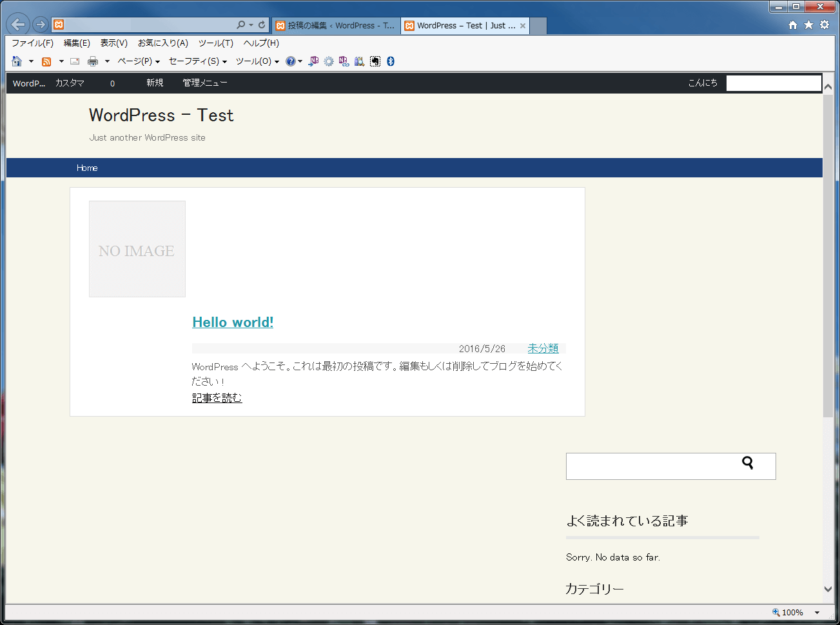Open the Hello world! post link
Screen dimensions: 840x625
pyautogui.click(x=233, y=322)
